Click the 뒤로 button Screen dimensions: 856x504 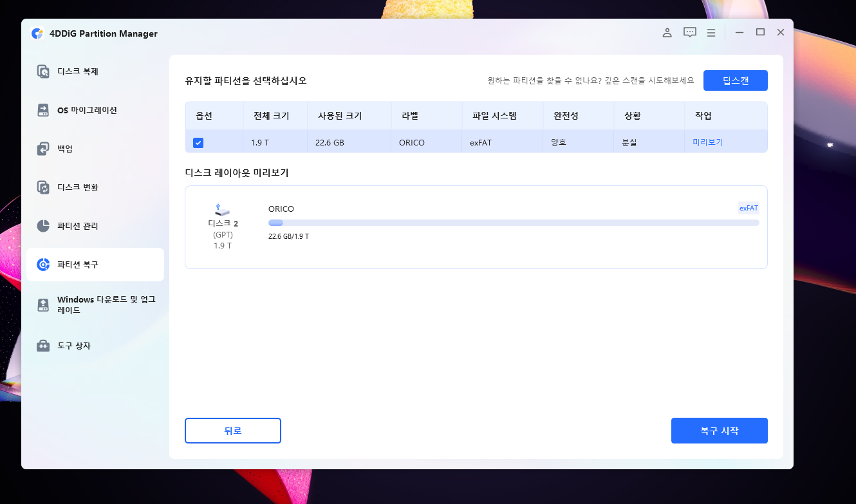233,431
